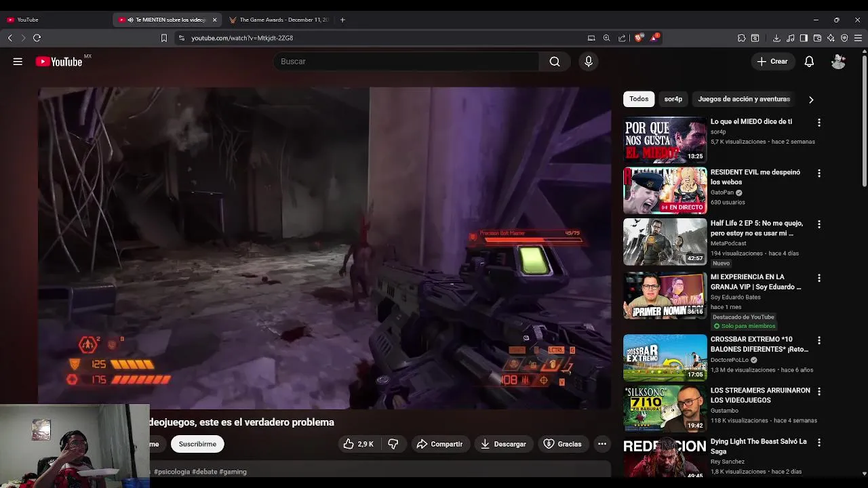Toggle the browser sidebar panel
This screenshot has width=868, height=488.
pyautogui.click(x=804, y=38)
